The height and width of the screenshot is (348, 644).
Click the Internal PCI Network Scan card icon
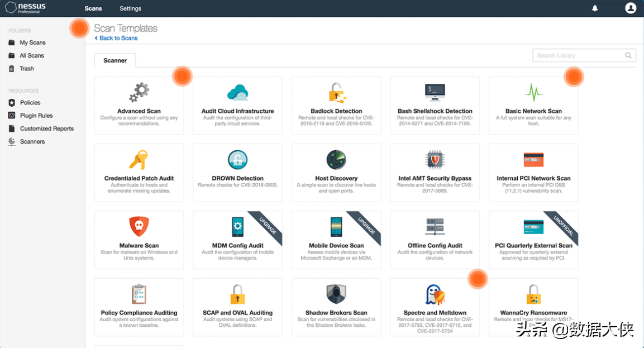[x=533, y=160]
